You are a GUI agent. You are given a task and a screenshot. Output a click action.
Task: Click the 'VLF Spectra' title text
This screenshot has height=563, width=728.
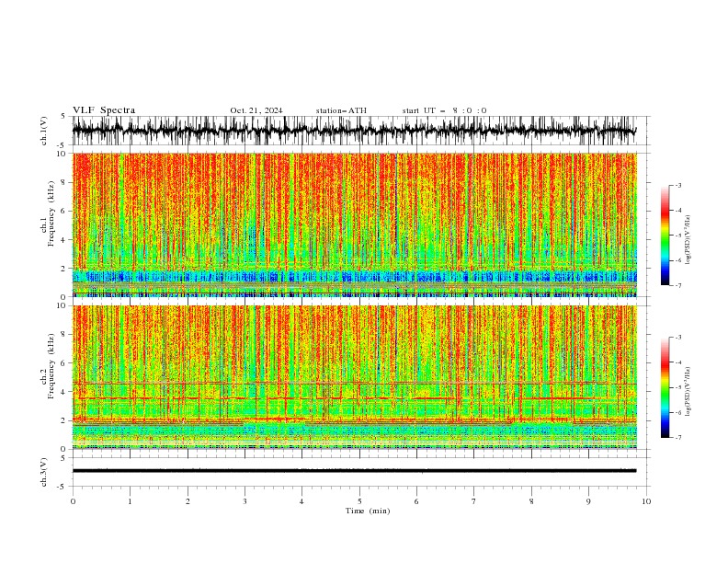(x=104, y=110)
